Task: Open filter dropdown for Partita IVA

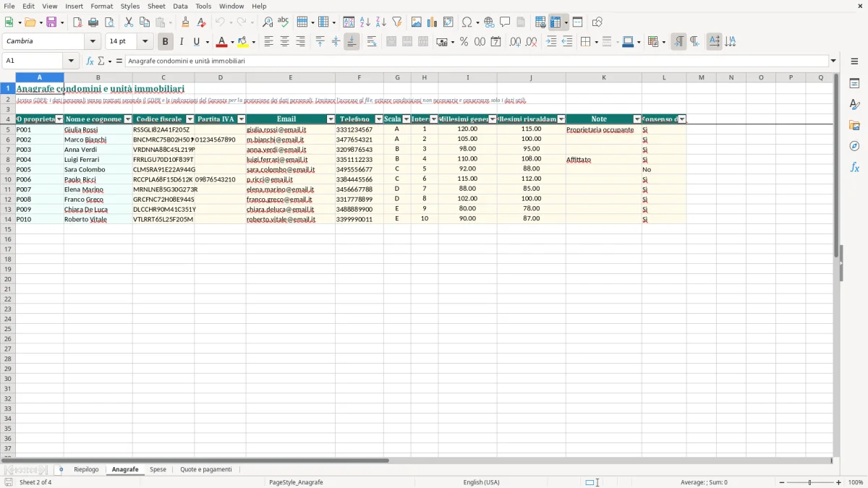Action: 242,119
